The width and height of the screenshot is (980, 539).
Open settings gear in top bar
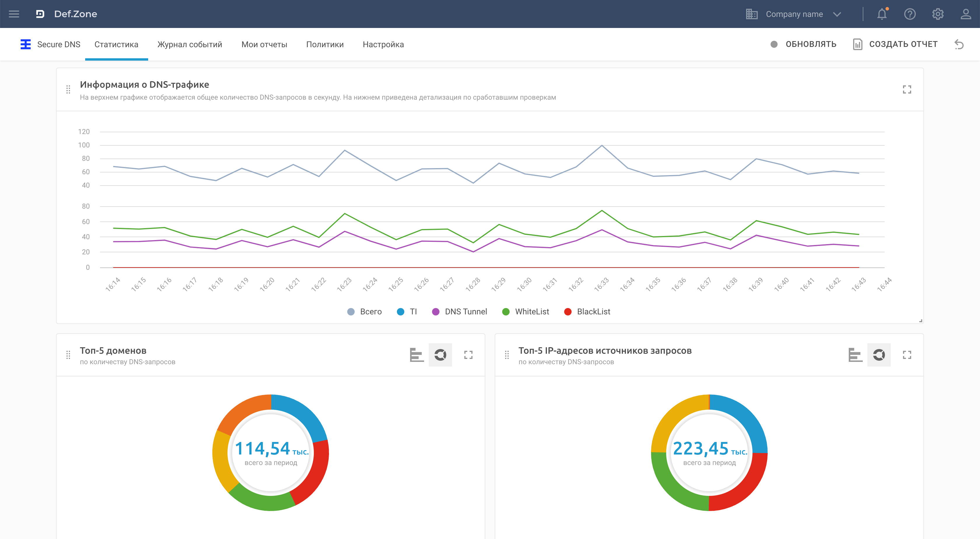[x=937, y=14]
